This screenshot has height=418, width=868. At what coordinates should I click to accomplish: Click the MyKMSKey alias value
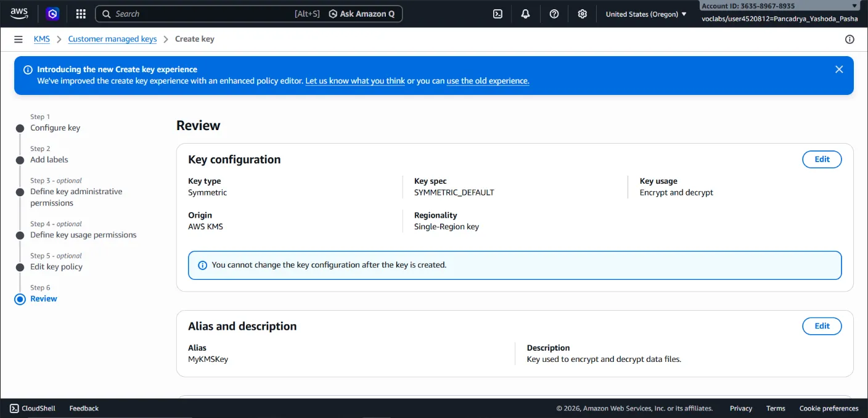coord(208,359)
